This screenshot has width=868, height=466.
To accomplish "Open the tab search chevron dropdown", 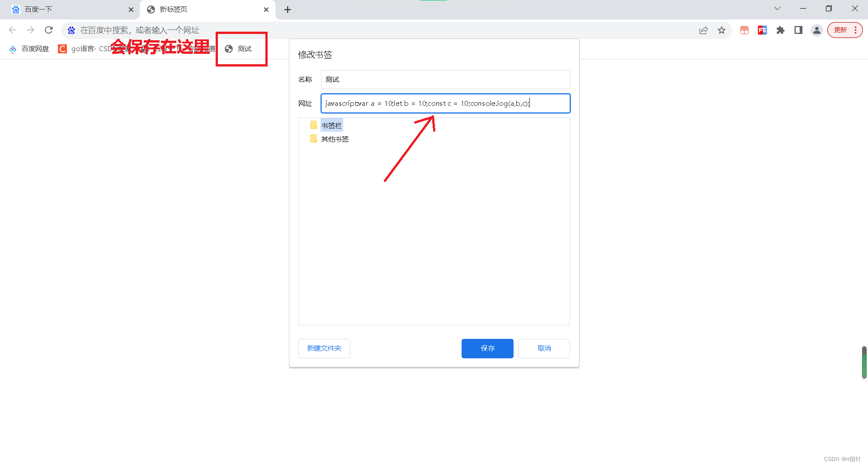I will click(x=777, y=9).
